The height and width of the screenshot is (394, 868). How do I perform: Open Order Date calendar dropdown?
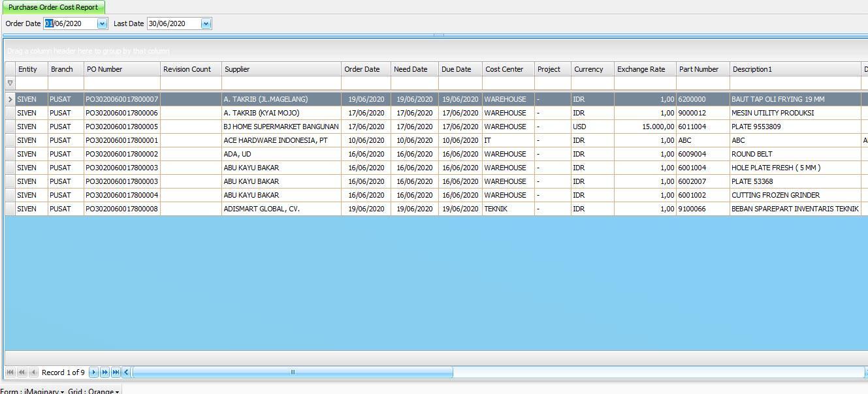coord(102,23)
